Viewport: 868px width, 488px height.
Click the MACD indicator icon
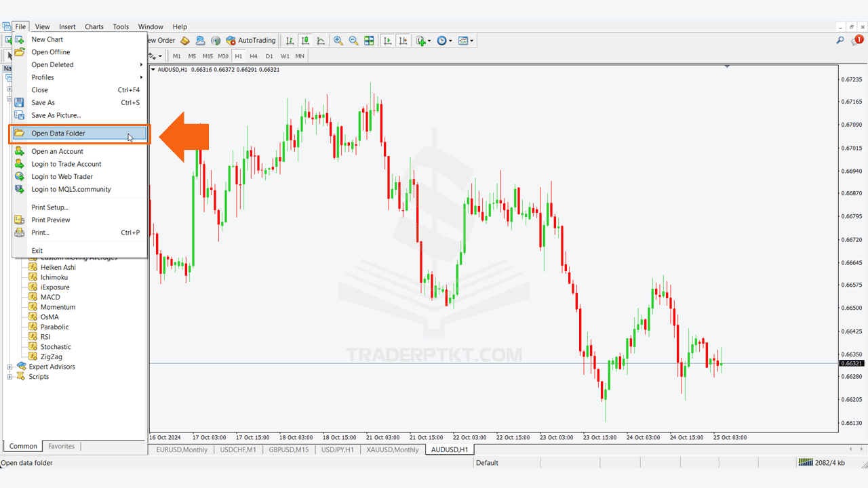pos(33,297)
